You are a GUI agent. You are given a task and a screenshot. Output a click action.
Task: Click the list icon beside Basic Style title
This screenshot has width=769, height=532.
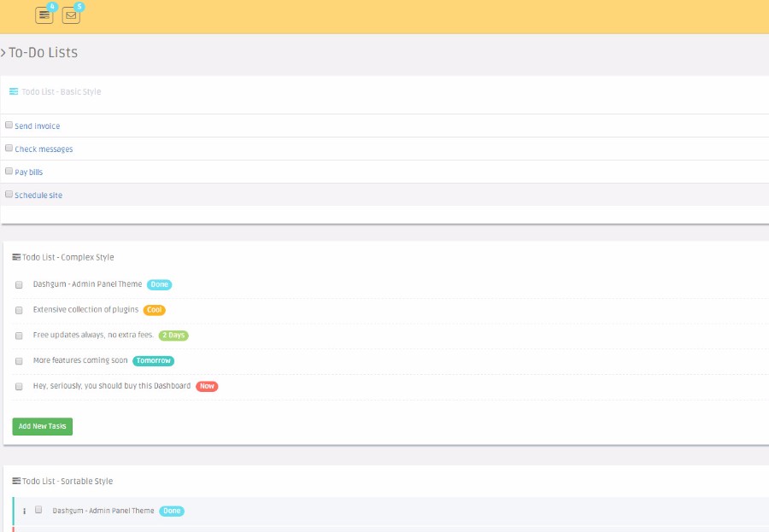coord(14,91)
